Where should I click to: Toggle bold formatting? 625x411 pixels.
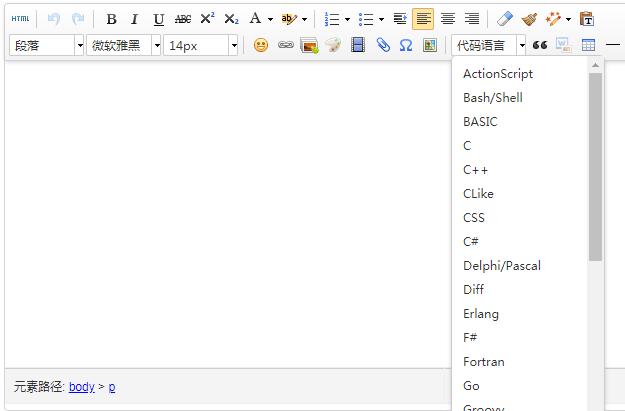point(112,19)
